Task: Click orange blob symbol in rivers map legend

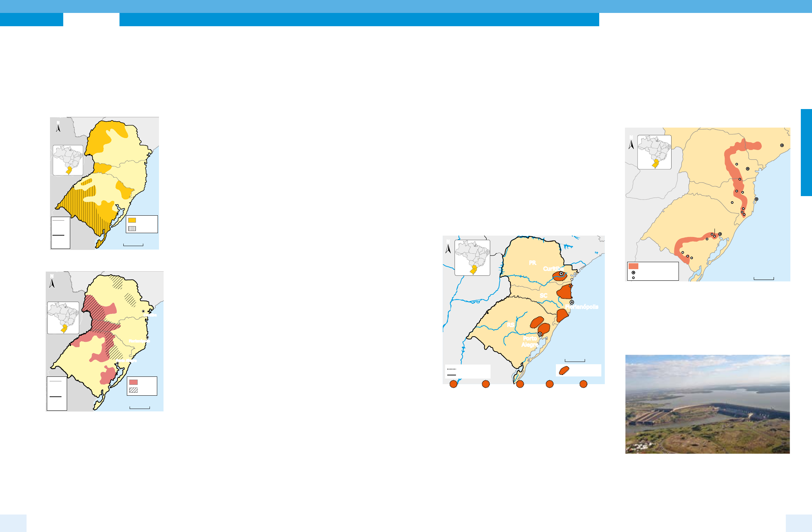Action: click(564, 371)
